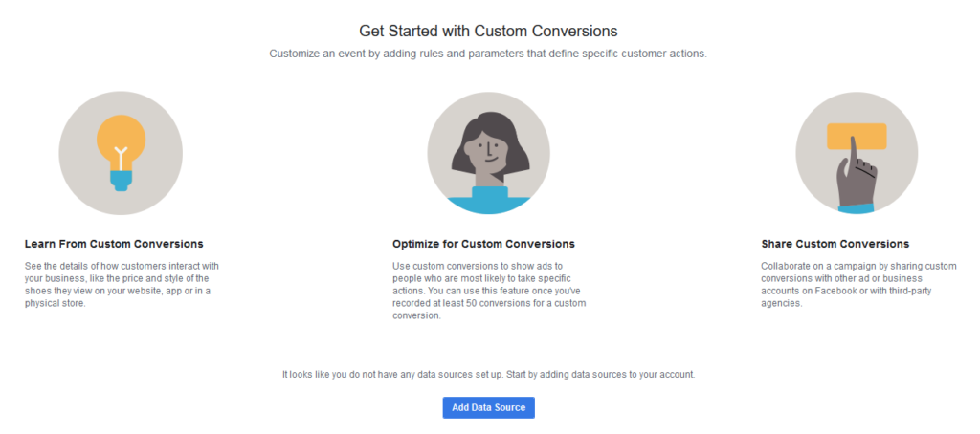Click the Customize an event subtitle text

488,54
